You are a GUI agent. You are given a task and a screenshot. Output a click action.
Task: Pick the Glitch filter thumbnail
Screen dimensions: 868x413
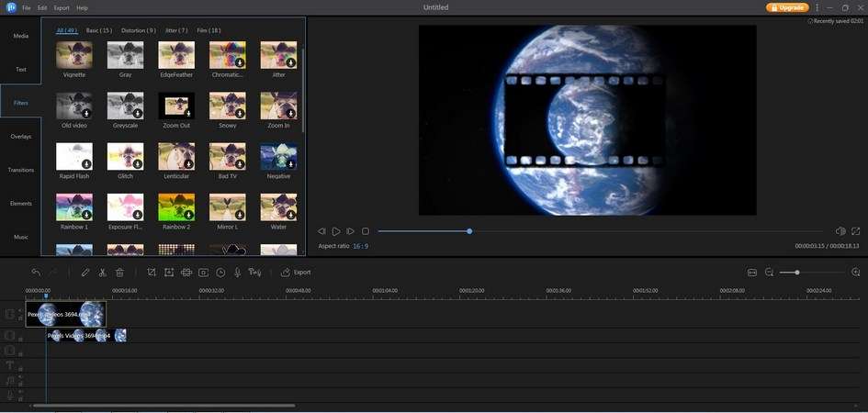[125, 156]
